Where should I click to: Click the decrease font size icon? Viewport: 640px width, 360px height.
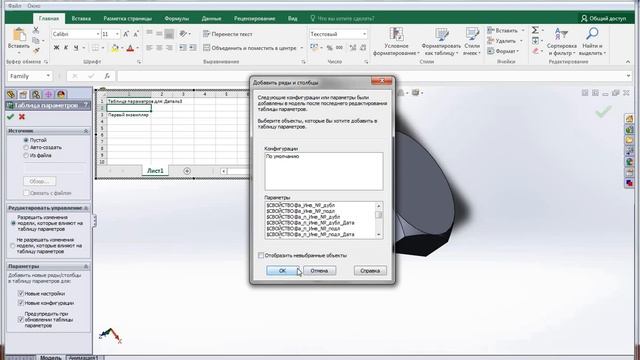point(136,34)
